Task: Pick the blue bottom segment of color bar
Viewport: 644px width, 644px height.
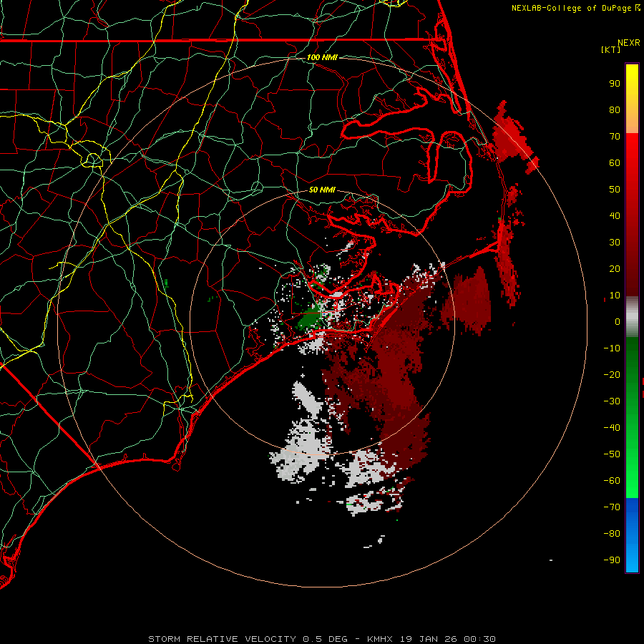Action: tap(632, 535)
